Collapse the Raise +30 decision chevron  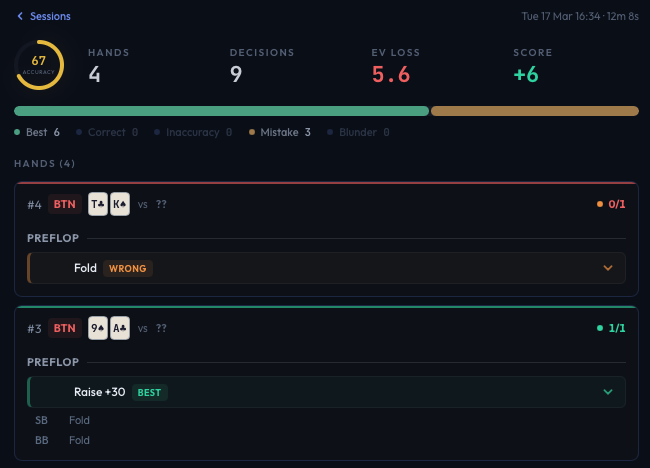[x=607, y=392]
